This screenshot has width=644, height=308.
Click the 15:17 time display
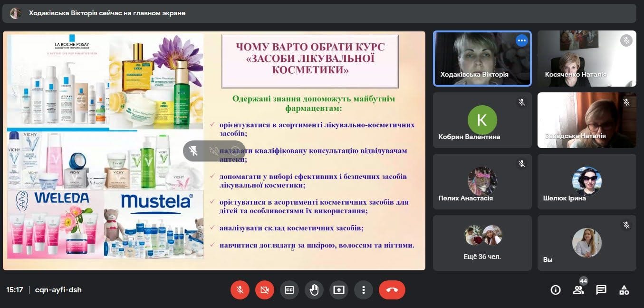click(15, 289)
